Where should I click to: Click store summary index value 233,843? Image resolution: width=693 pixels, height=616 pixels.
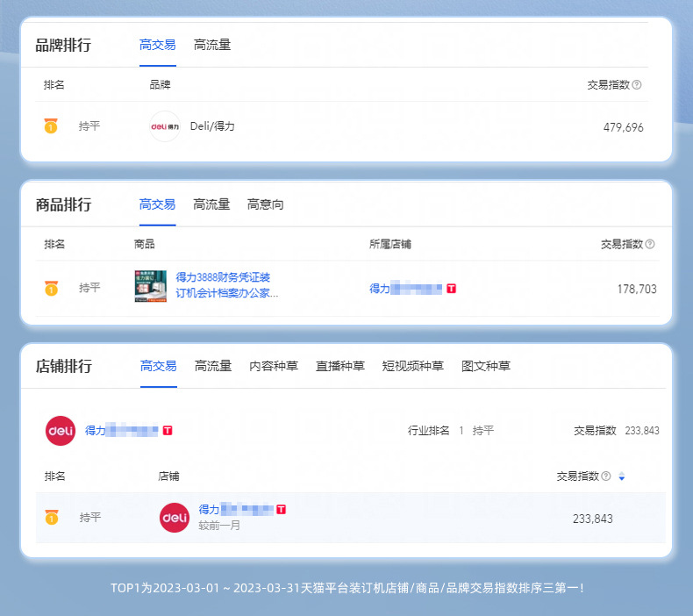tap(642, 431)
